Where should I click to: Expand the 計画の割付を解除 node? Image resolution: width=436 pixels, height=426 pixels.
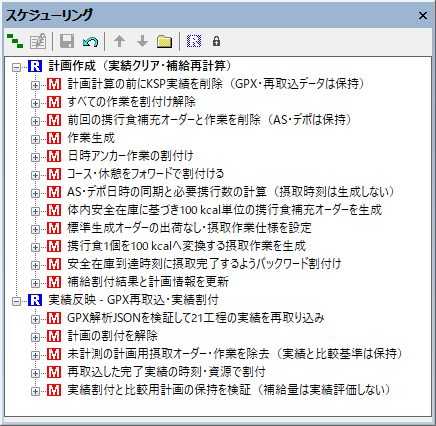[x=35, y=337]
